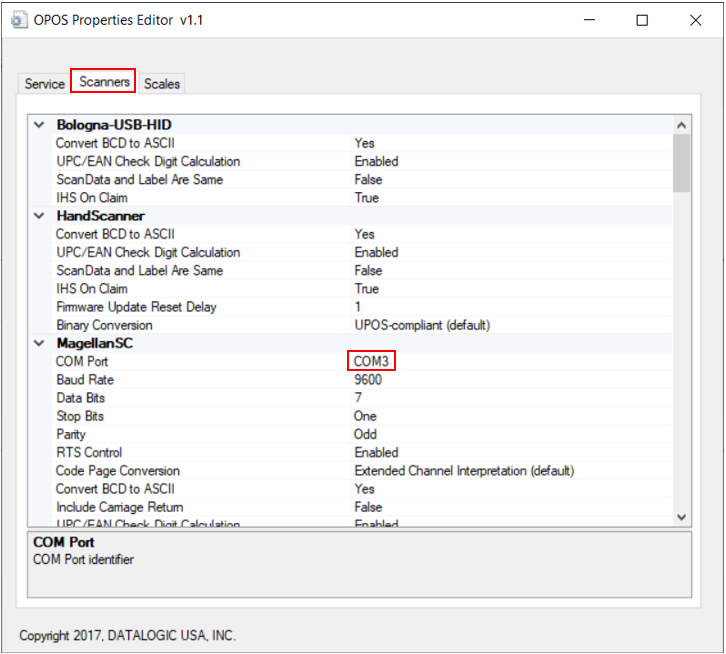Edit the COM3 port value
Viewport: 726px width, 654px height.
371,361
